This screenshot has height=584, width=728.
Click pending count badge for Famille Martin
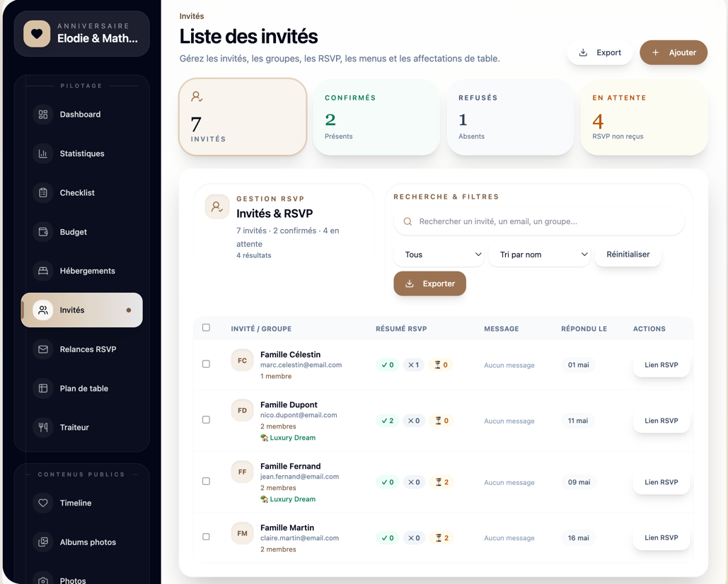pyautogui.click(x=442, y=538)
